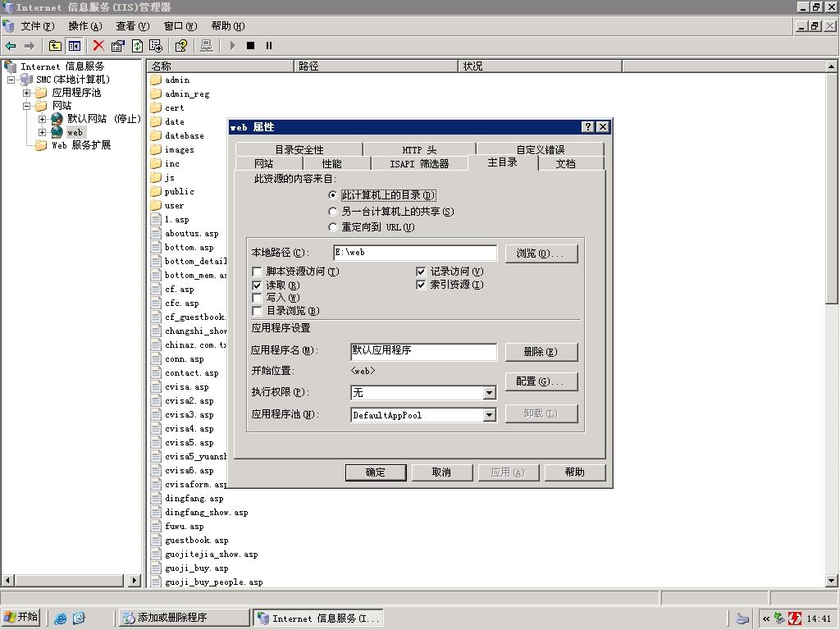Screen dimensions: 840x630
Task: Click the 删除 button
Action: click(x=541, y=352)
